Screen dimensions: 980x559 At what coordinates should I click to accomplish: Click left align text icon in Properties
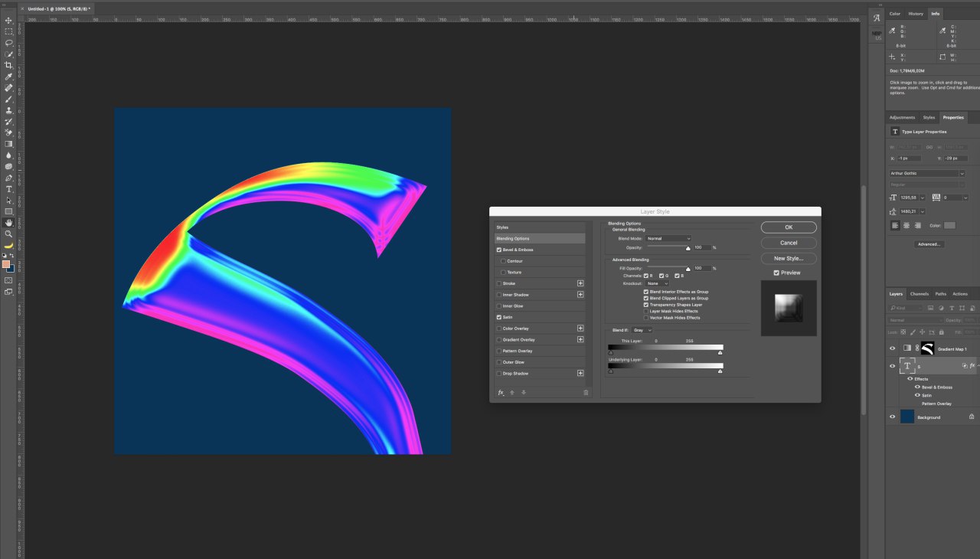click(895, 225)
